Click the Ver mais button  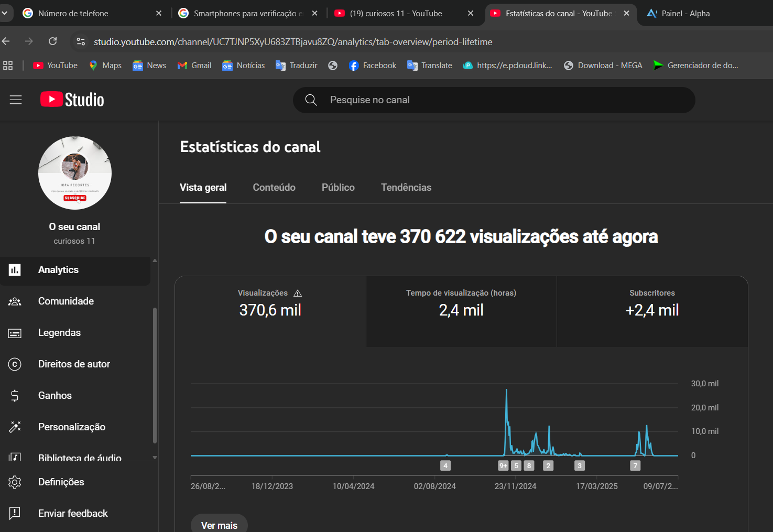[219, 525]
